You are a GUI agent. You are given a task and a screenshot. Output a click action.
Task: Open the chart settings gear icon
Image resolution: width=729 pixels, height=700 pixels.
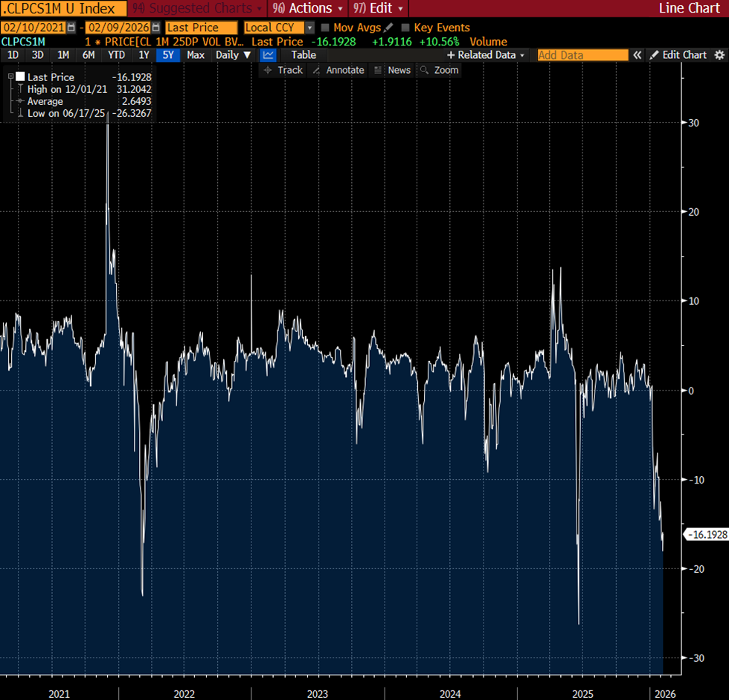point(719,55)
